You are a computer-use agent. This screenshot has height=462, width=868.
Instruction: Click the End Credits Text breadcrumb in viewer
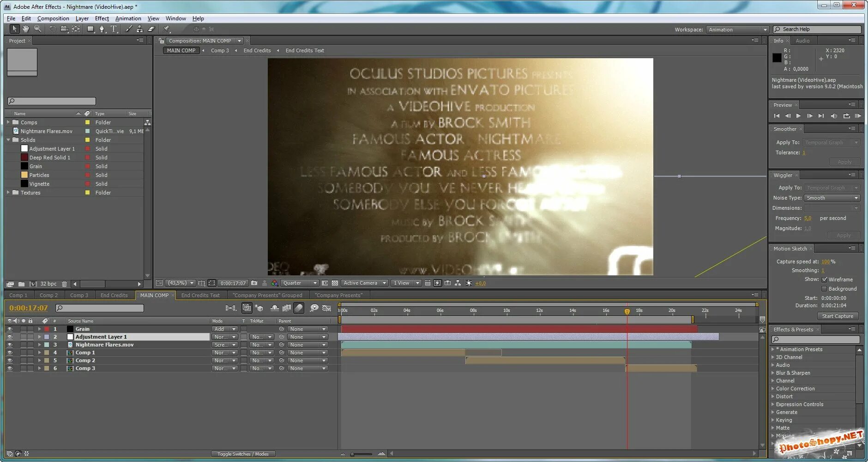305,50
